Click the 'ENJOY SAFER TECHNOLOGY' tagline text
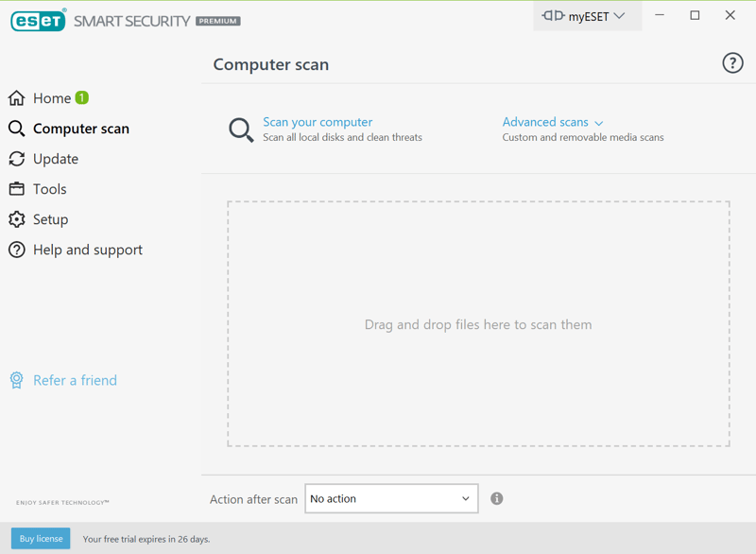The width and height of the screenshot is (756, 554). tap(62, 502)
